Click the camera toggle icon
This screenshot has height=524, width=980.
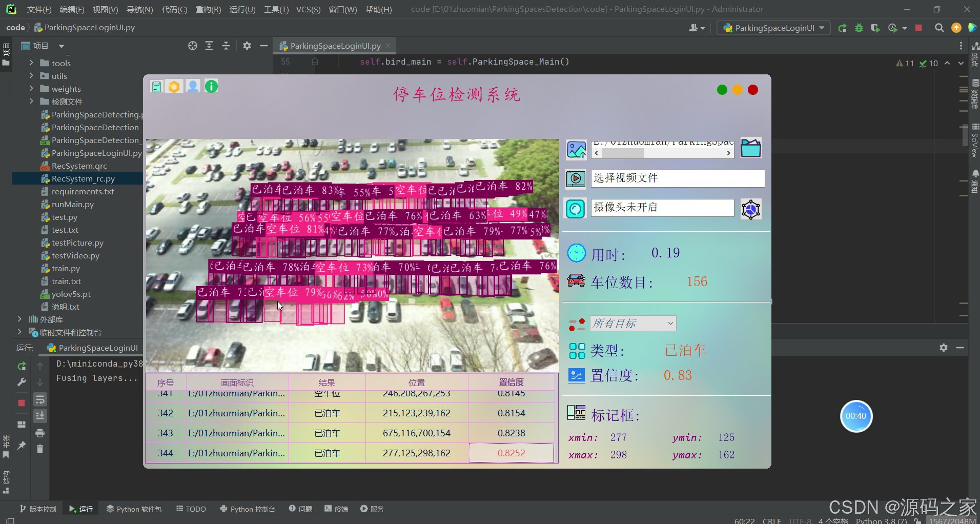coord(576,209)
